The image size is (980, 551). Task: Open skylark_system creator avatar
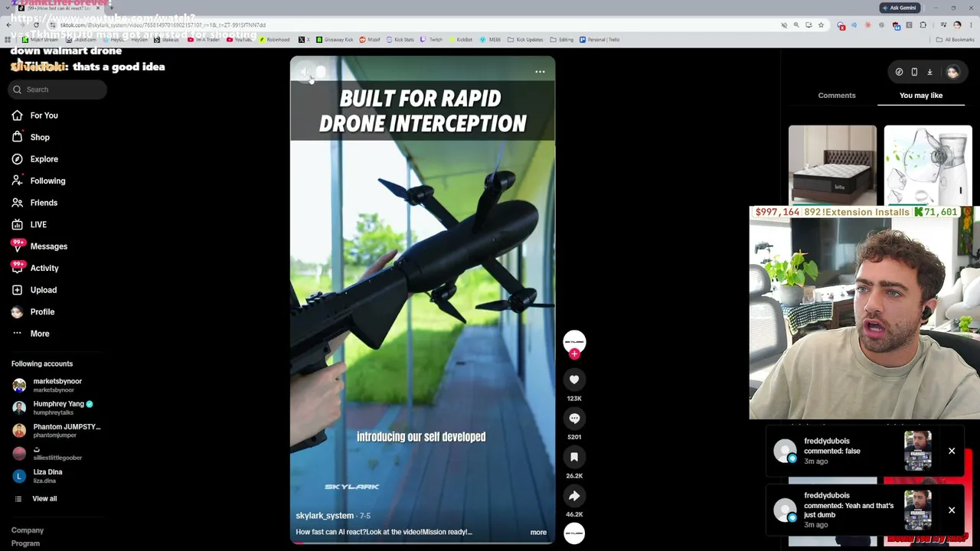click(x=574, y=341)
